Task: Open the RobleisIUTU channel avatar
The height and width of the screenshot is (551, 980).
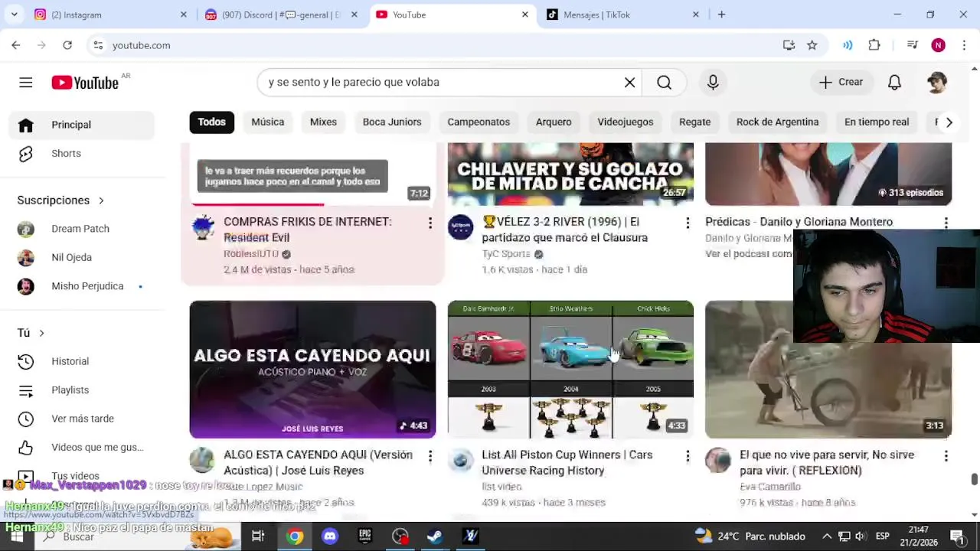Action: coord(203,227)
